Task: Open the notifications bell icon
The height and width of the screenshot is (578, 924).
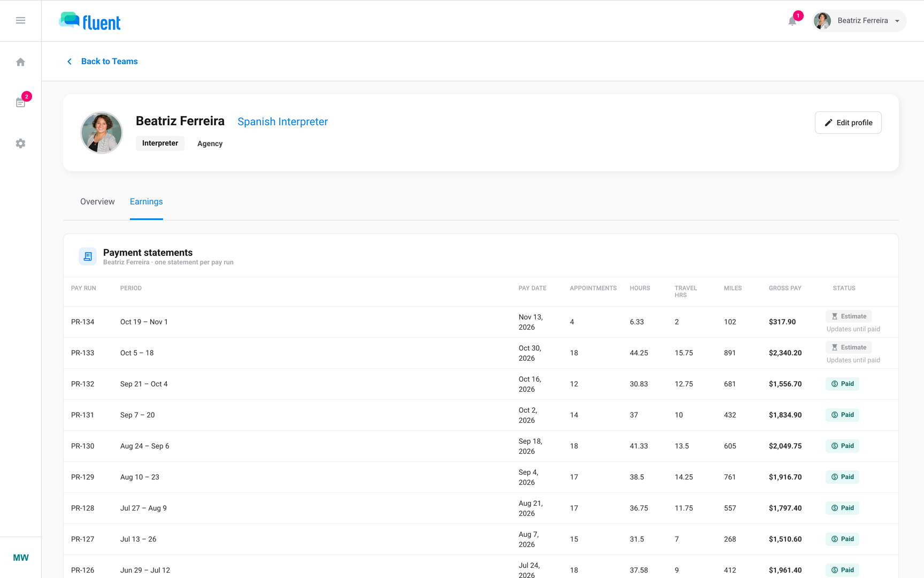Action: click(792, 21)
